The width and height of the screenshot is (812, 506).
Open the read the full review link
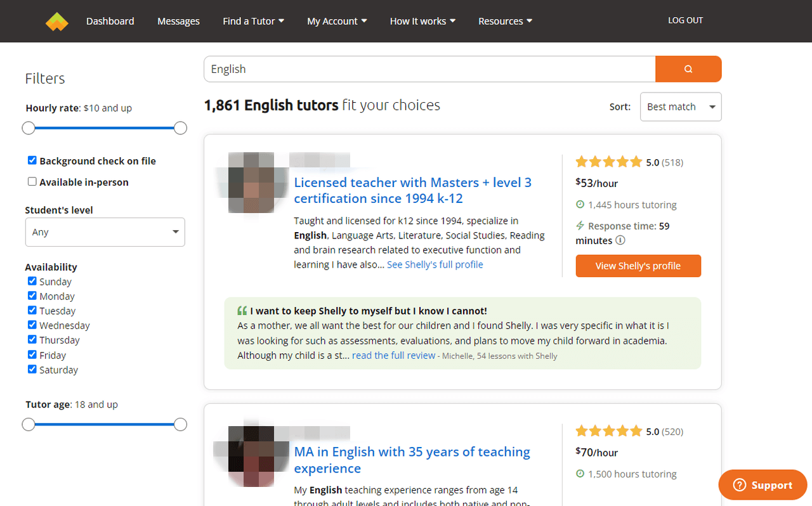(393, 355)
